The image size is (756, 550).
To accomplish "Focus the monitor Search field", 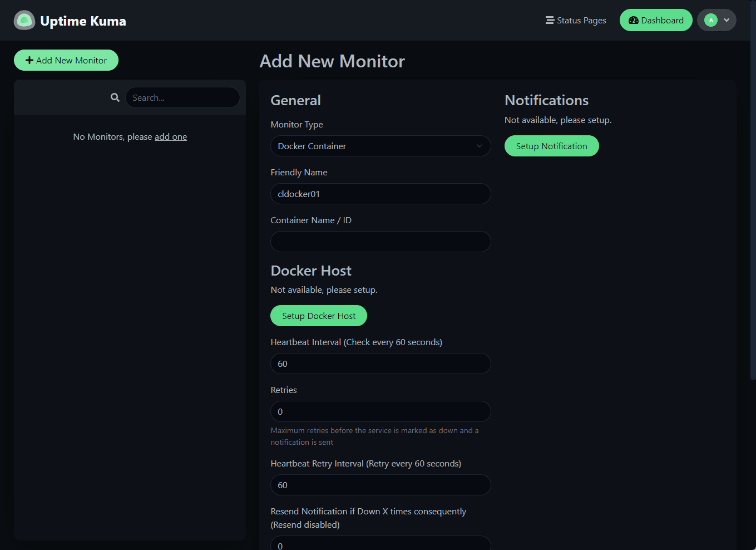I will click(x=182, y=97).
